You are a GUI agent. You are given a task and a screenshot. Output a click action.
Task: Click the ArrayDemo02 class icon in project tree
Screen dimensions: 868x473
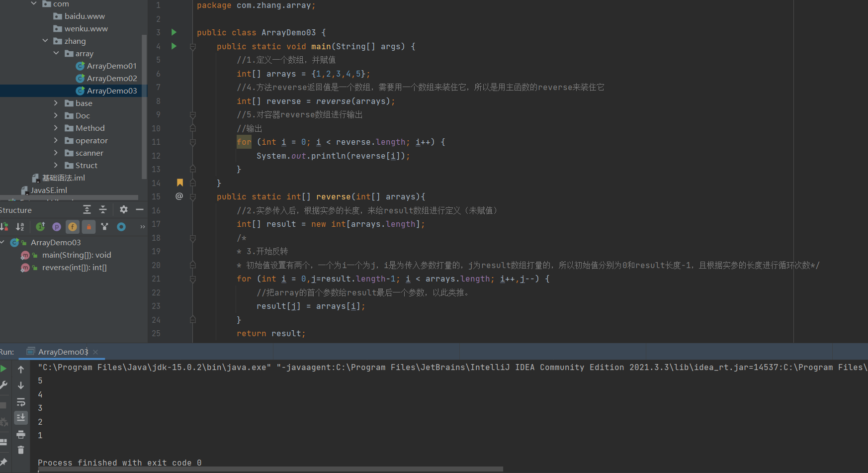(x=80, y=79)
